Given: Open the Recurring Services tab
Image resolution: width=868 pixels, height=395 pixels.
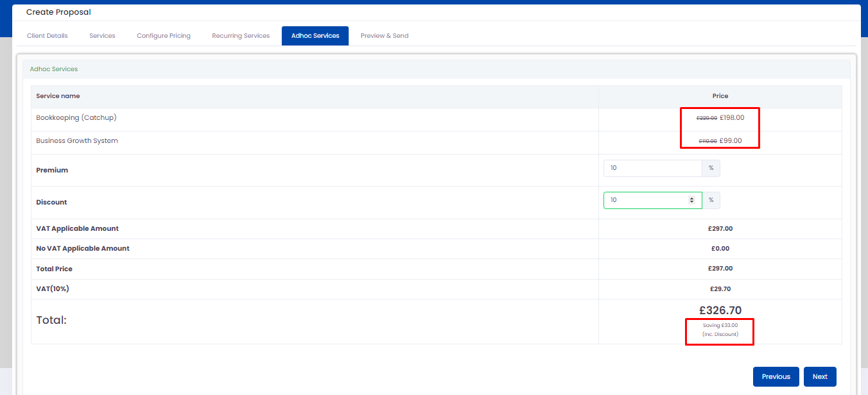Looking at the screenshot, I should [241, 36].
